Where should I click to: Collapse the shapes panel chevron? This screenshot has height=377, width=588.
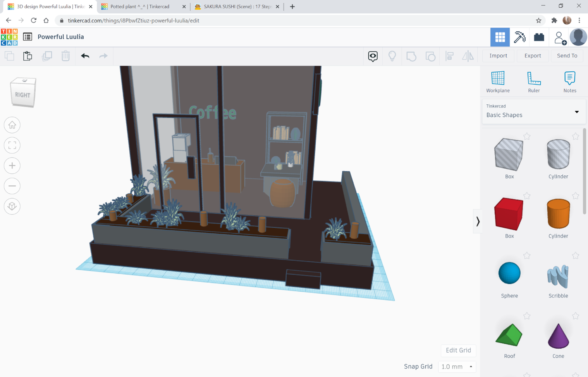pyautogui.click(x=478, y=221)
